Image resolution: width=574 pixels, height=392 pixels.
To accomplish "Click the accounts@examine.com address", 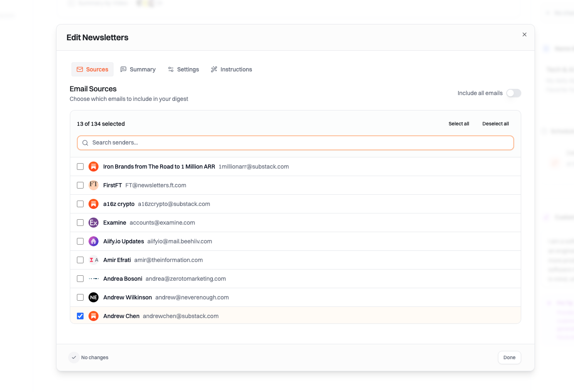I will pyautogui.click(x=163, y=223).
